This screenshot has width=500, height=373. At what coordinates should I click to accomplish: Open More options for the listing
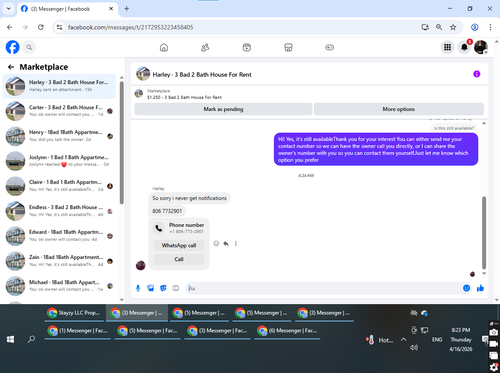pos(399,109)
